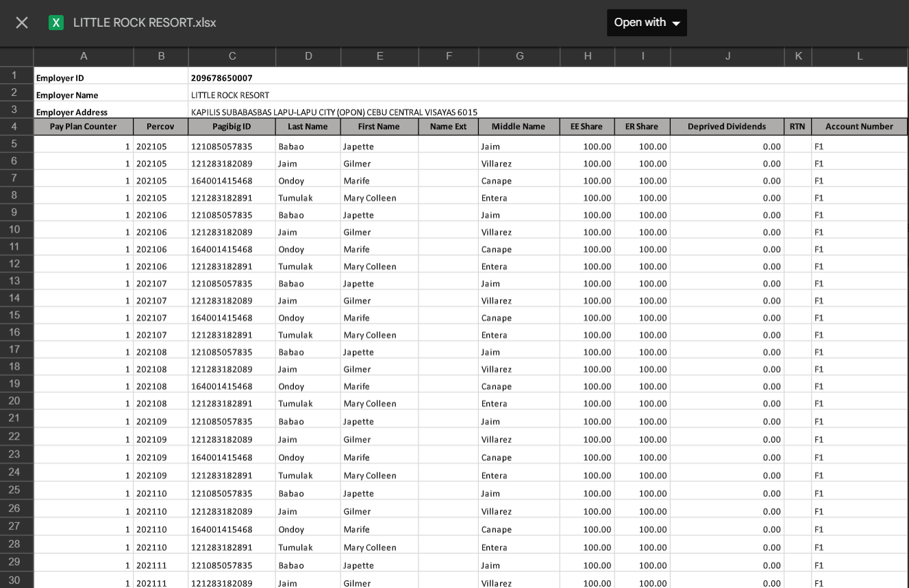Select row number 20 header
Viewport: 909px width, 588px height.
pyautogui.click(x=16, y=400)
